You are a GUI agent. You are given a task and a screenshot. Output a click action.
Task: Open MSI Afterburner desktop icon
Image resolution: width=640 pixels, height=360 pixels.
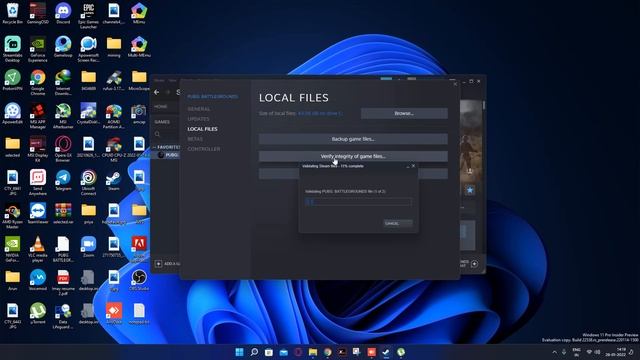(x=63, y=116)
